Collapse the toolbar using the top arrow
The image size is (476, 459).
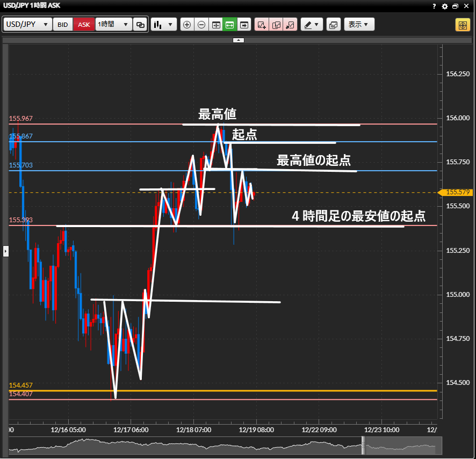[239, 40]
